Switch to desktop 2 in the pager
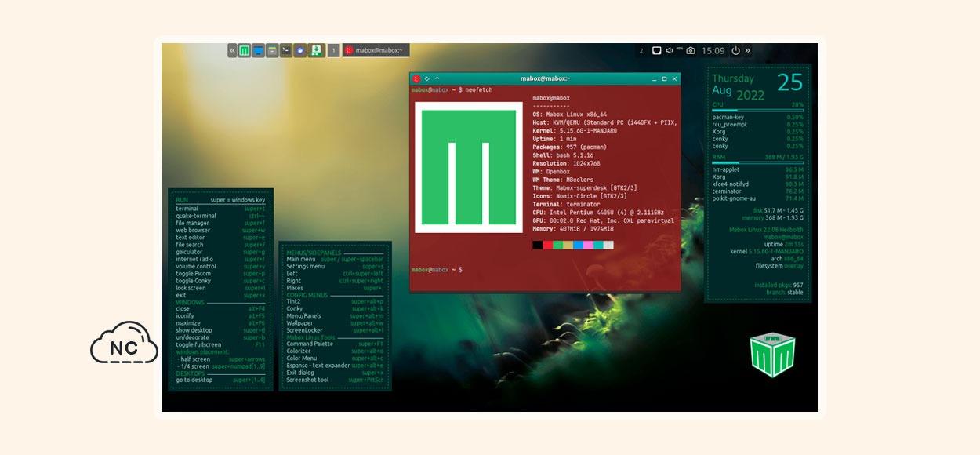The width and height of the screenshot is (980, 455). [x=641, y=50]
